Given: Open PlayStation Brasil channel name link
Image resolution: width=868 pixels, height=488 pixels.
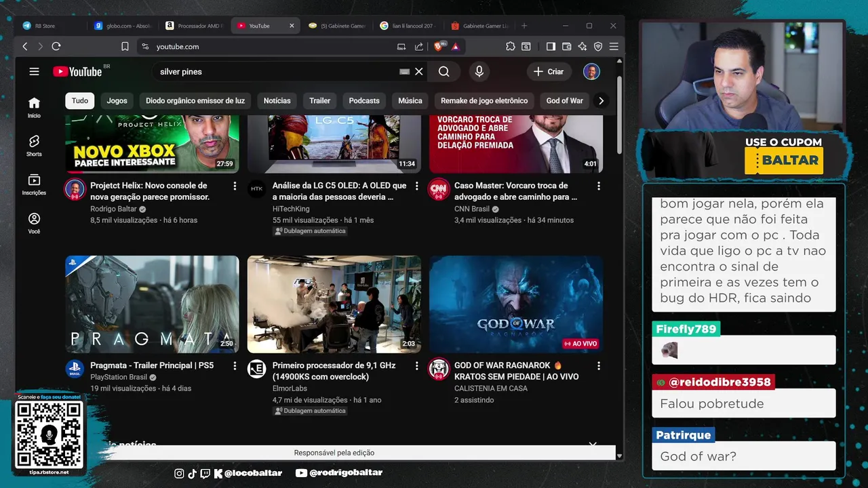Looking at the screenshot, I should coord(119,377).
